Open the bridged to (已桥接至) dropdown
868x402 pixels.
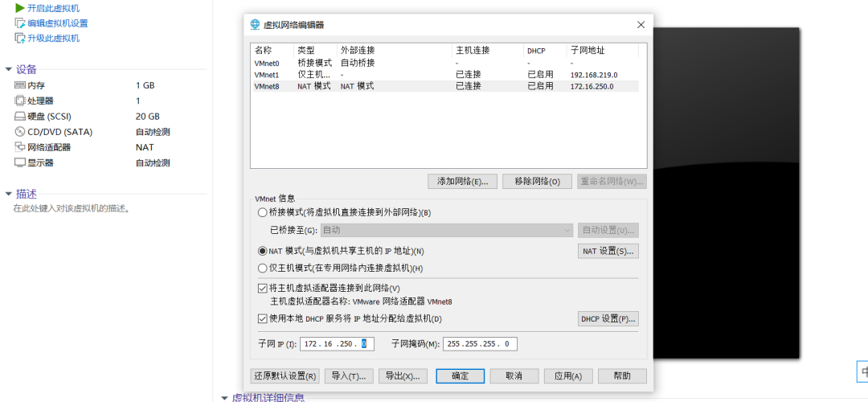point(446,230)
